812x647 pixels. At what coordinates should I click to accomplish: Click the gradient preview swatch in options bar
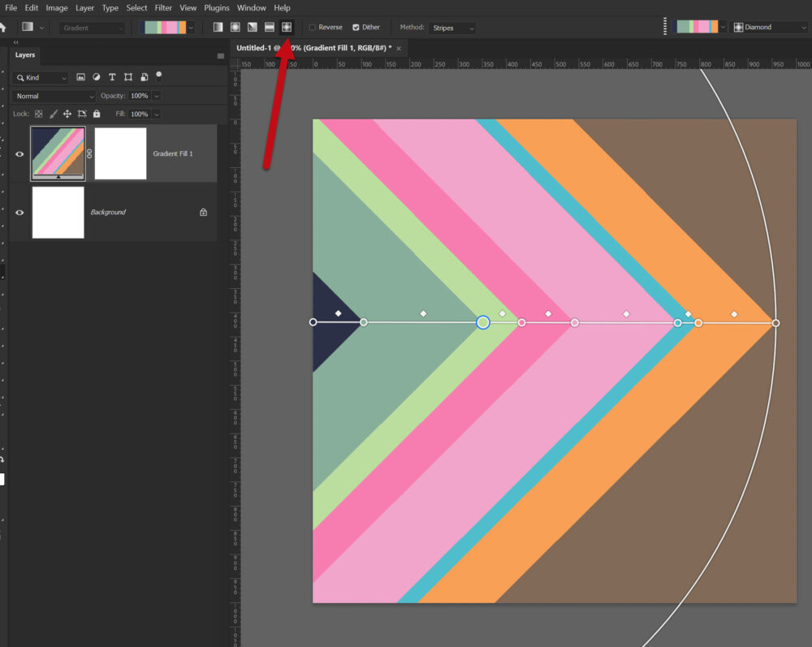pyautogui.click(x=165, y=28)
